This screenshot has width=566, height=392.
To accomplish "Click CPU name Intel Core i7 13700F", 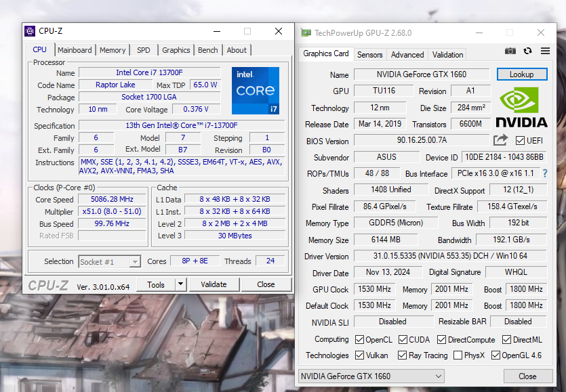I will [x=149, y=72].
